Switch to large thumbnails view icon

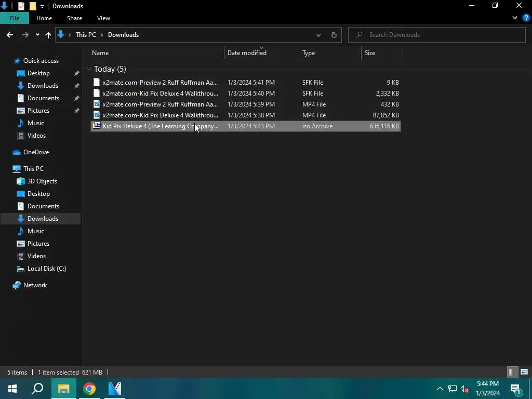524,372
